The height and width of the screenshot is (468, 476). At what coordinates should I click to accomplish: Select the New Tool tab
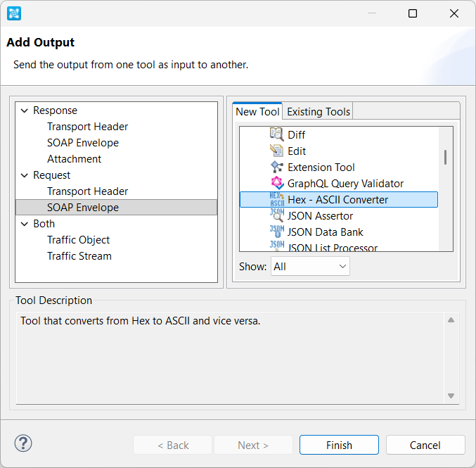[257, 111]
